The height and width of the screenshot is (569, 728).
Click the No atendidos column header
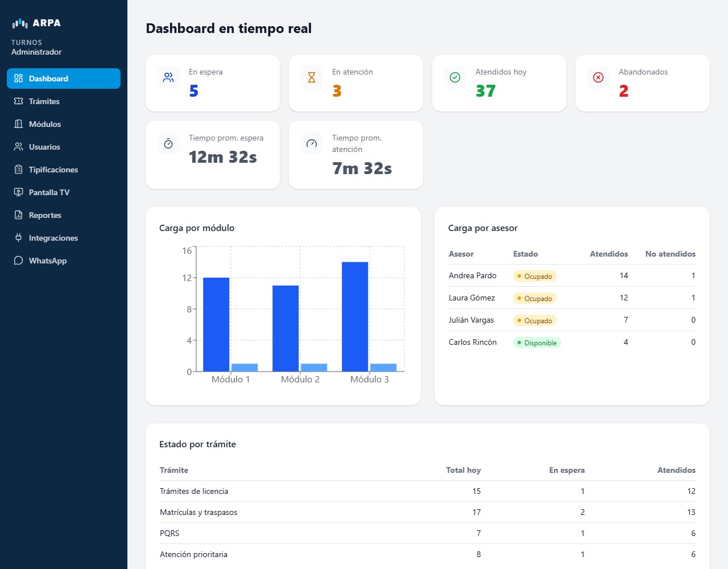(x=671, y=254)
